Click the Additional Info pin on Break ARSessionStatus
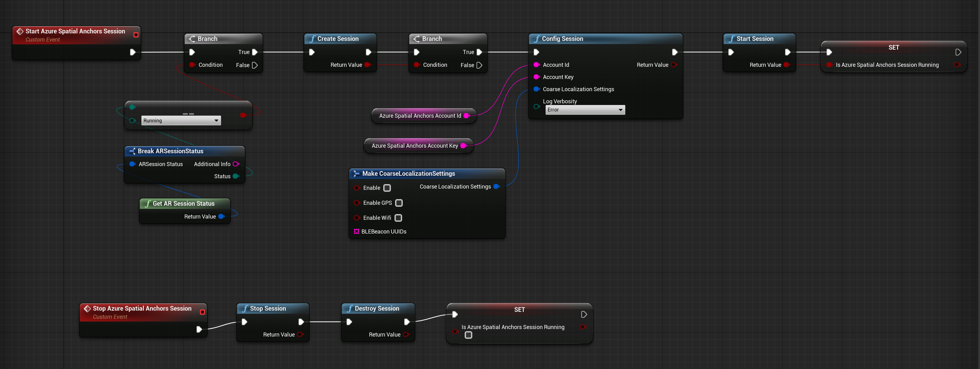 pos(236,164)
